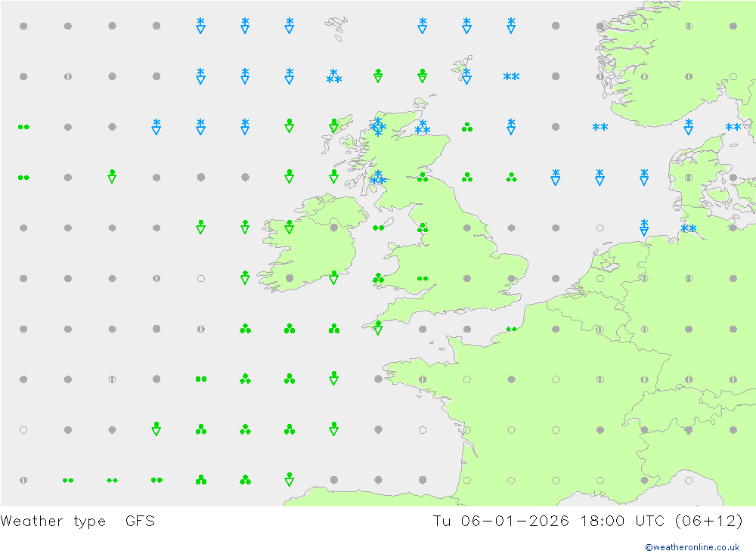
Task: Select the snow symbol near Glasgow in western Scotland
Action: [378, 178]
